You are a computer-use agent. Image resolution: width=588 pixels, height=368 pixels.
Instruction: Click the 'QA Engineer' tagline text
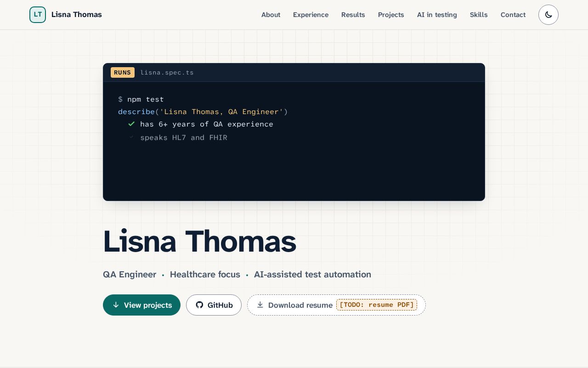tap(130, 275)
